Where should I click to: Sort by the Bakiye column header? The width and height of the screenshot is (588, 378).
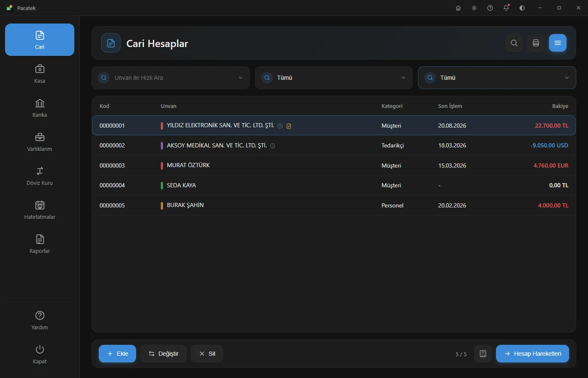560,106
